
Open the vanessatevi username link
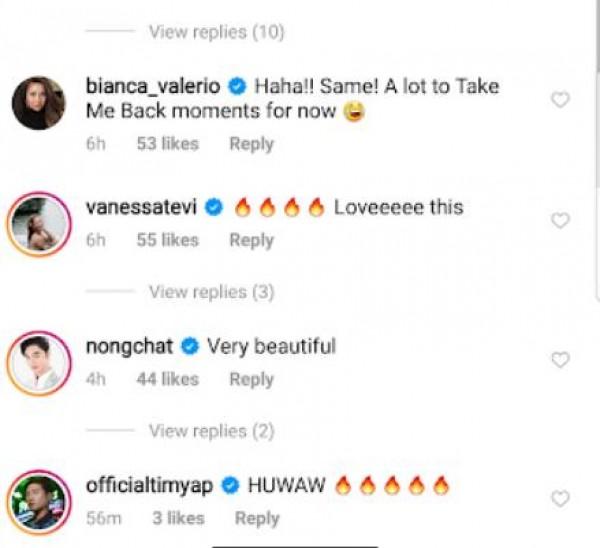click(x=144, y=207)
